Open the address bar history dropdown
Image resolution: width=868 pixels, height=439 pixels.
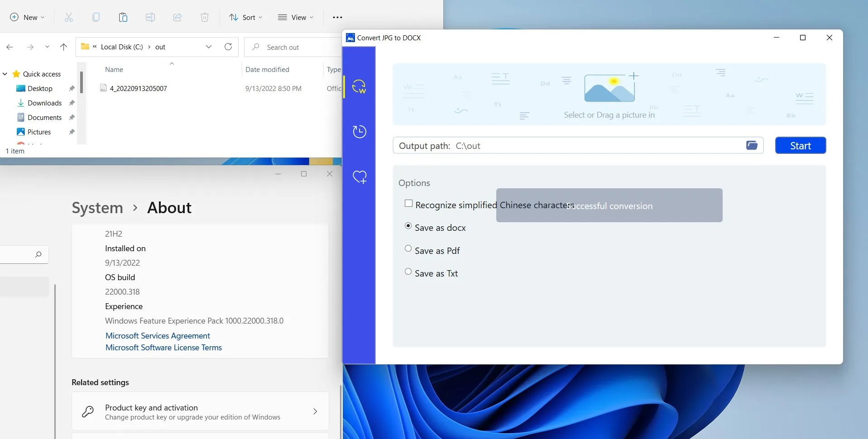(209, 47)
